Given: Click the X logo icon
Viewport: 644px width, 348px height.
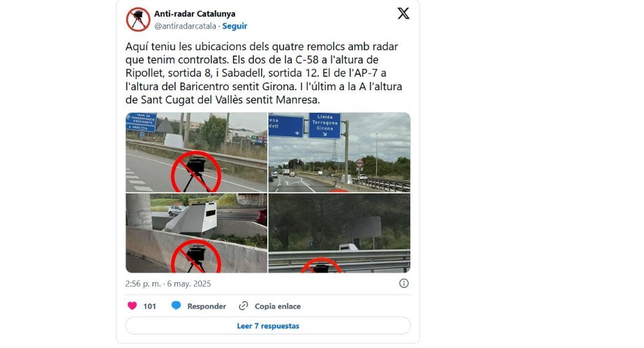Looking at the screenshot, I should click(x=403, y=14).
